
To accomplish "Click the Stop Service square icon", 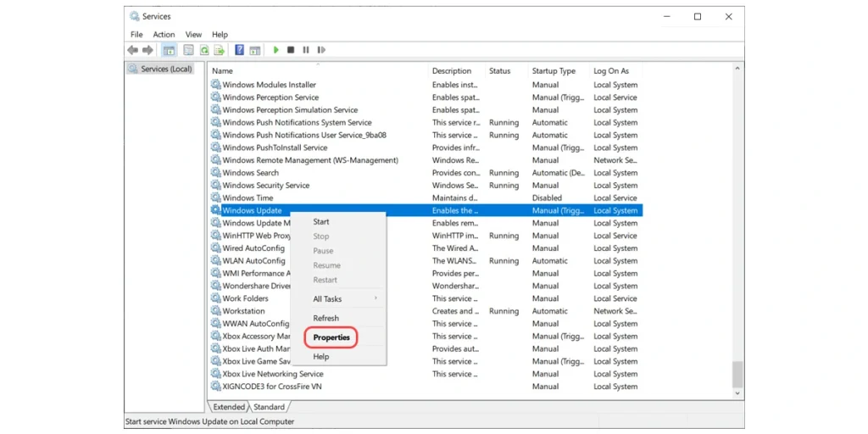I will [x=291, y=50].
